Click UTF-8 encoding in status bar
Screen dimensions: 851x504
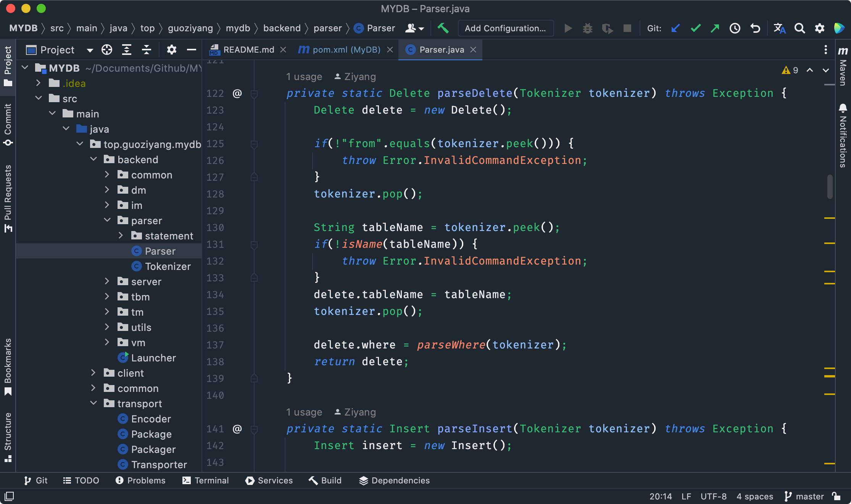point(714,496)
